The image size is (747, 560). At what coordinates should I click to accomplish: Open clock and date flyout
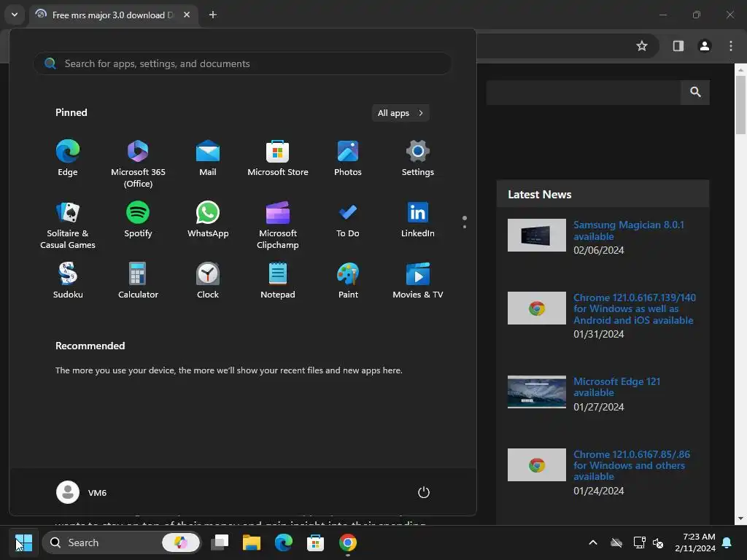pos(695,542)
